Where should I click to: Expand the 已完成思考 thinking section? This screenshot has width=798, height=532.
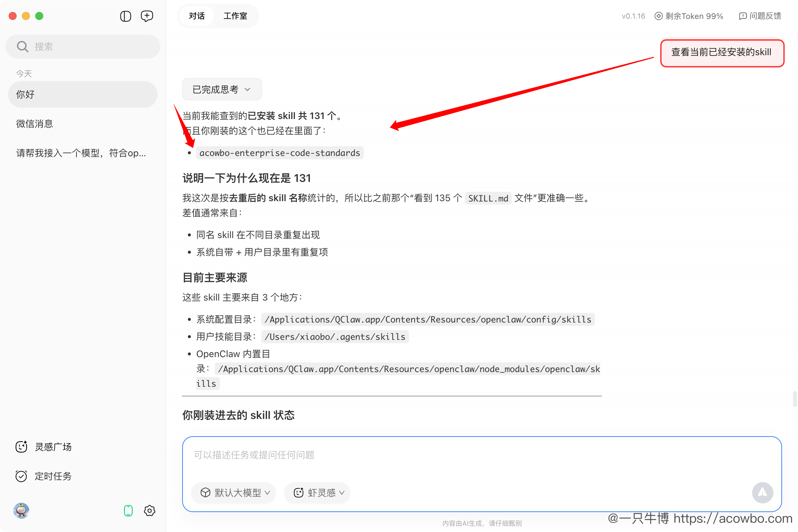[221, 89]
